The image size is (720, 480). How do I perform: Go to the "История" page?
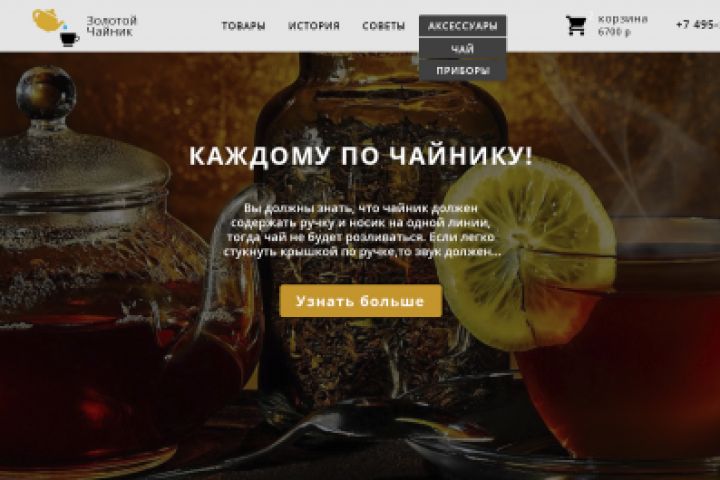(314, 26)
